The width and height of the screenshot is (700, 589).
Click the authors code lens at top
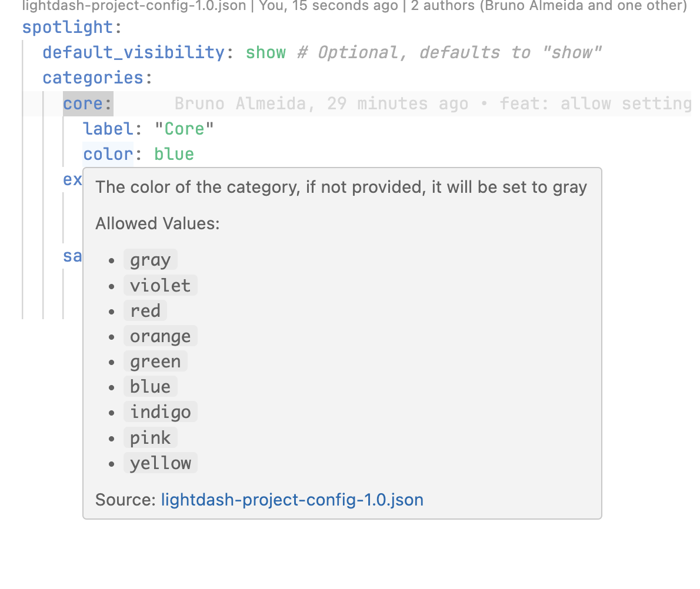click(549, 6)
